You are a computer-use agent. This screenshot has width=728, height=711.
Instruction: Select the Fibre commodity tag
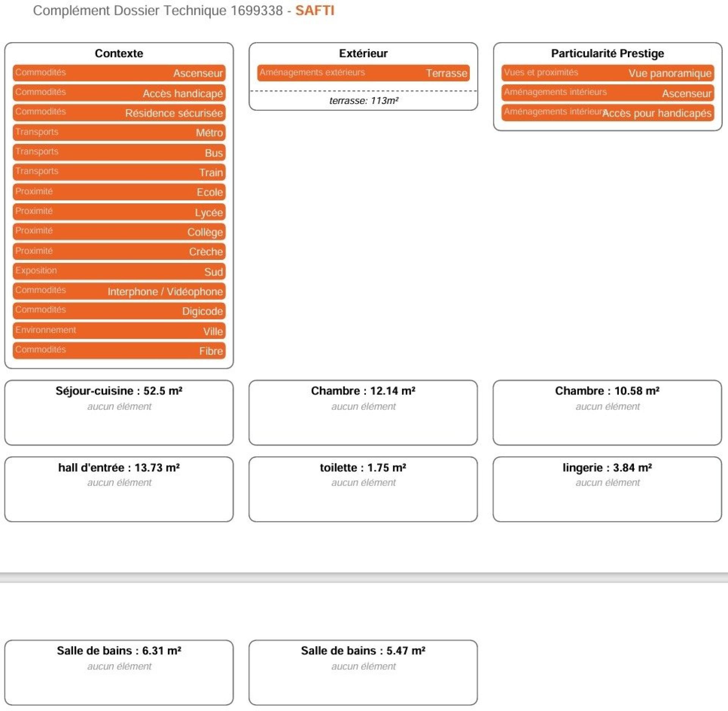(119, 351)
